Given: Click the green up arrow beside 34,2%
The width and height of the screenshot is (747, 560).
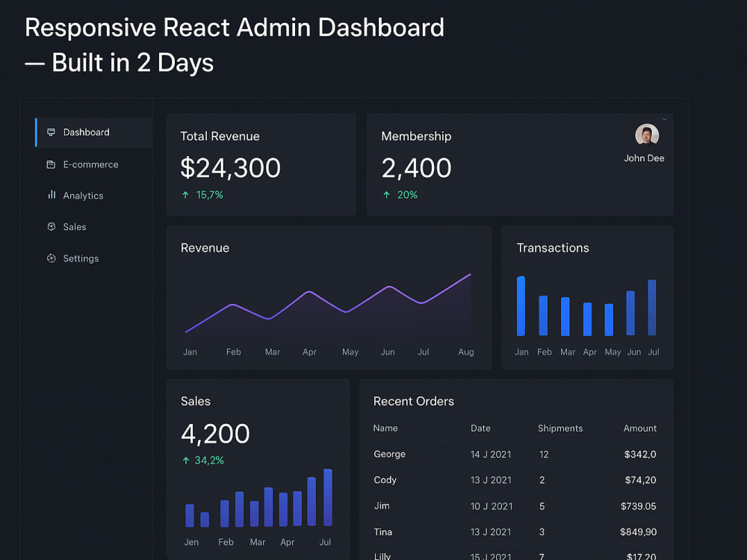Looking at the screenshot, I should pos(186,461).
